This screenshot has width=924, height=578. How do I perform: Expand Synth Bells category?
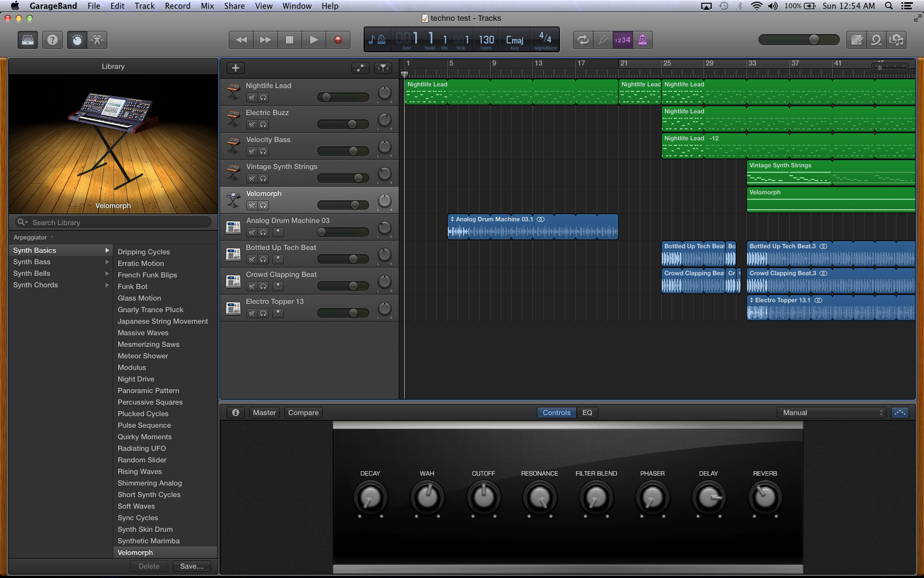coord(107,273)
